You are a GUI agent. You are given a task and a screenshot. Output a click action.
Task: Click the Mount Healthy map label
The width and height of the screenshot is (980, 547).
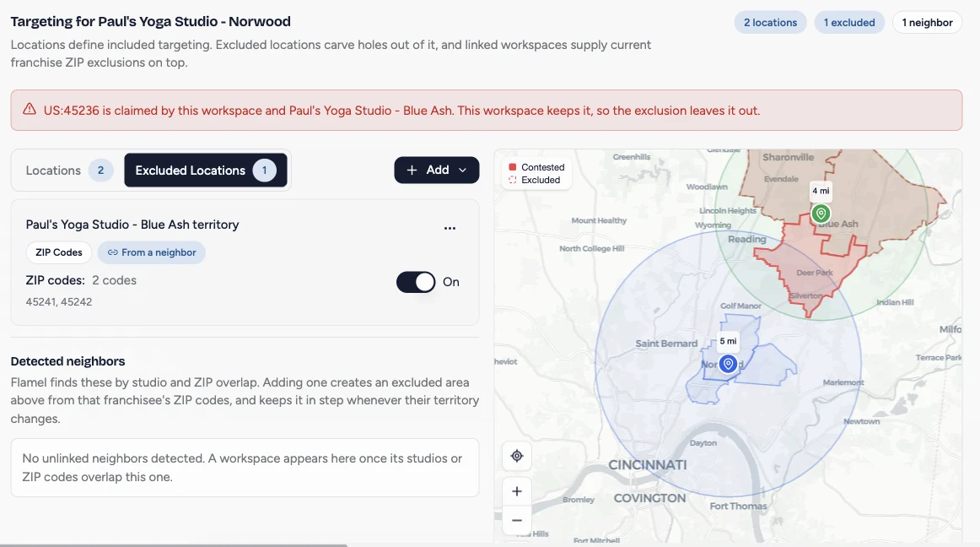pyautogui.click(x=599, y=220)
